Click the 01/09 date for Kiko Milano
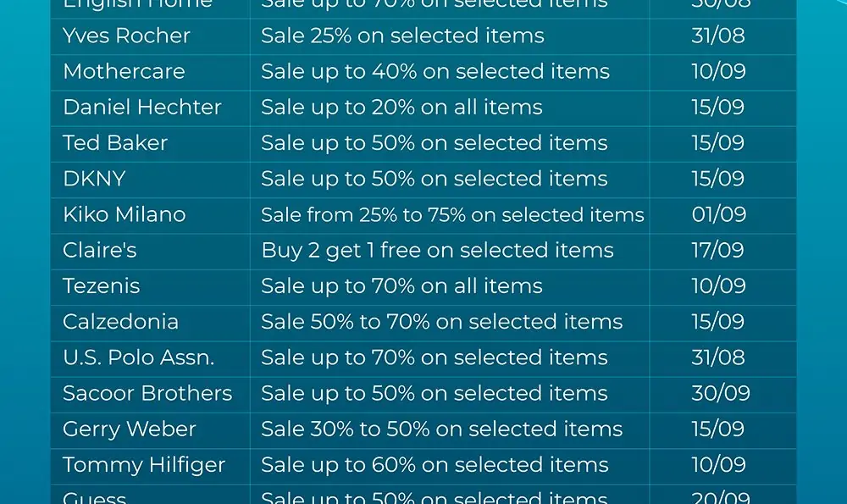The width and height of the screenshot is (847, 504). tap(719, 214)
